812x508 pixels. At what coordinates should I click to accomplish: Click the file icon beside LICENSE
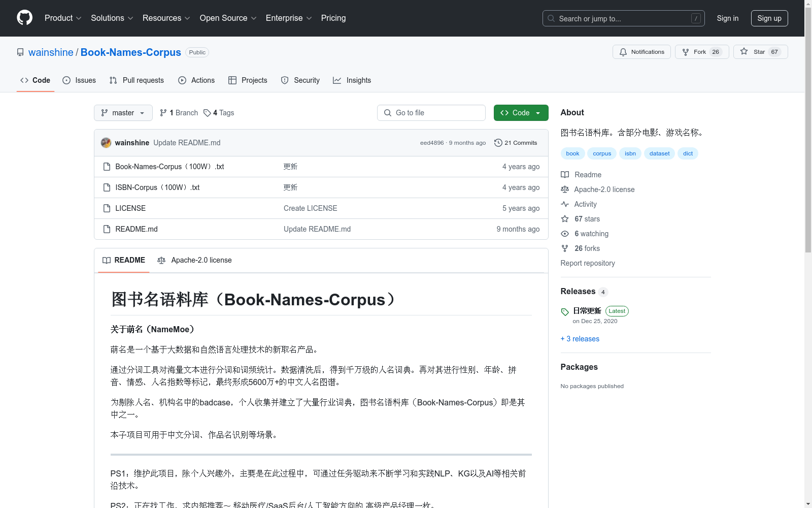coord(107,208)
